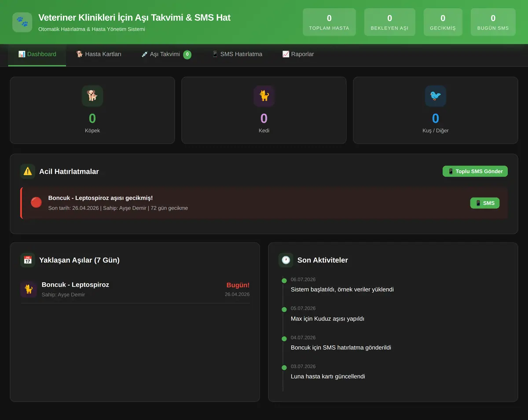Click the dog icon above Köpek

(92, 96)
